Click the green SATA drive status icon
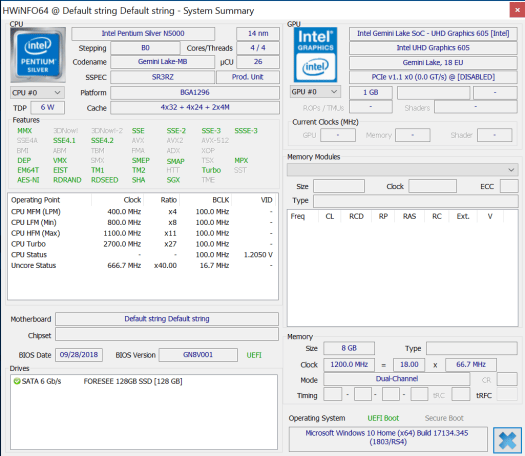This screenshot has height=456, width=525. coord(16,381)
